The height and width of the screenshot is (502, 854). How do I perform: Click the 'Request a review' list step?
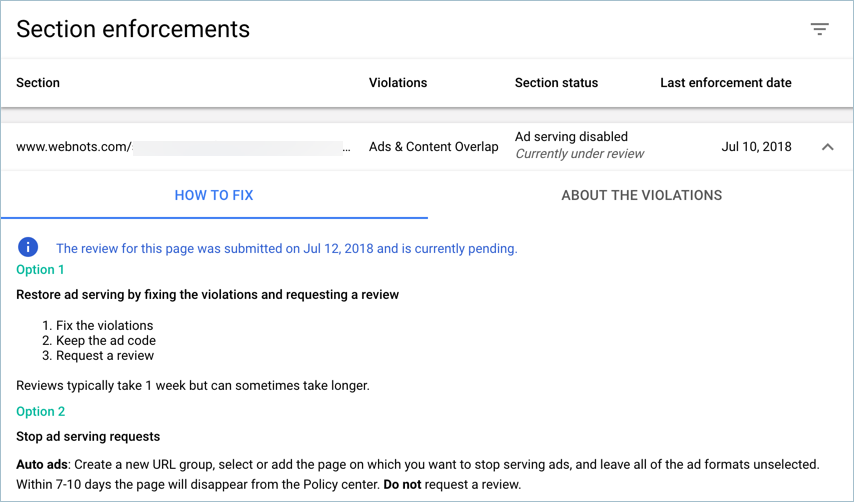105,355
